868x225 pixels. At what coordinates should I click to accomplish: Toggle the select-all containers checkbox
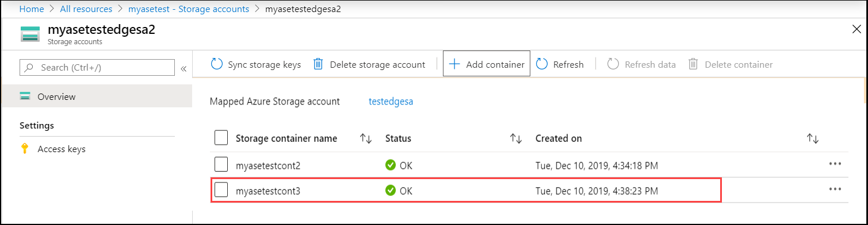(x=221, y=138)
